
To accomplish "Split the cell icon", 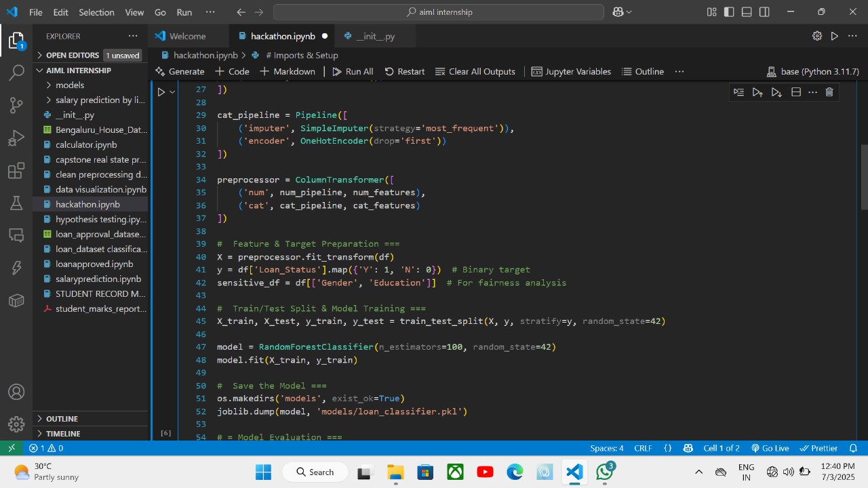I will coord(796,92).
